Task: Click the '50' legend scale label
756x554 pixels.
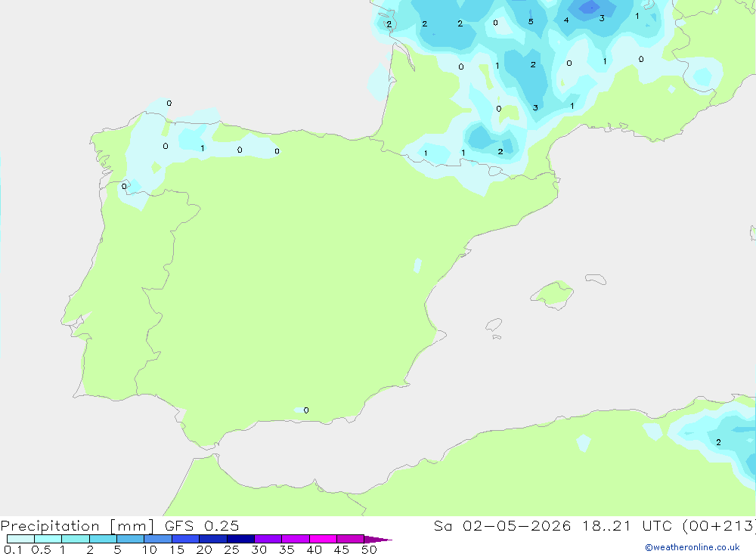Action: pyautogui.click(x=370, y=549)
